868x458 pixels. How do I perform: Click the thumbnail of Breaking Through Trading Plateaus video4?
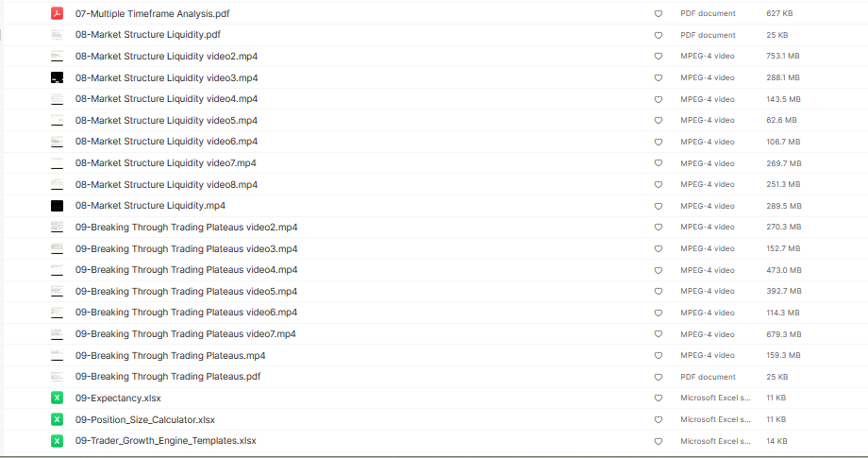pos(57,270)
